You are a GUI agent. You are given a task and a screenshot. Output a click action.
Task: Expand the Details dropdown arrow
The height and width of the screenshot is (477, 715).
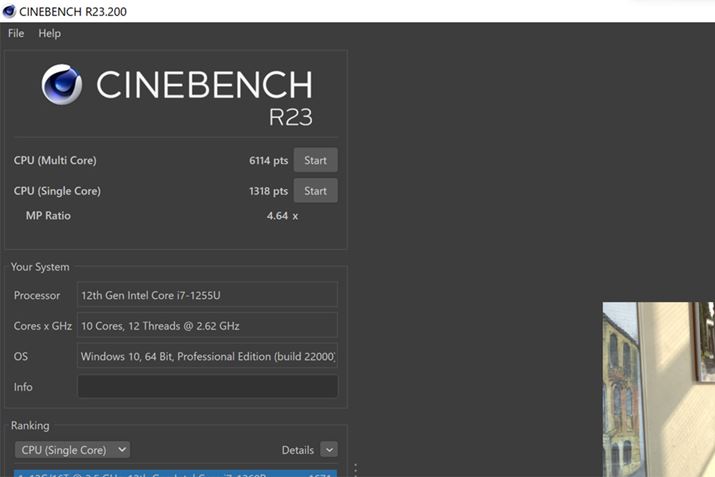329,450
